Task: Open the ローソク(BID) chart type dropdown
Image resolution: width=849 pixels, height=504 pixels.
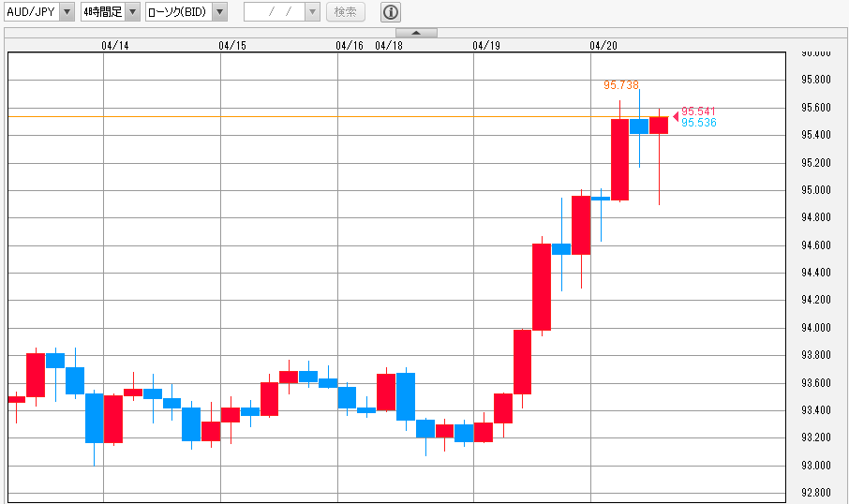Action: 186,12
